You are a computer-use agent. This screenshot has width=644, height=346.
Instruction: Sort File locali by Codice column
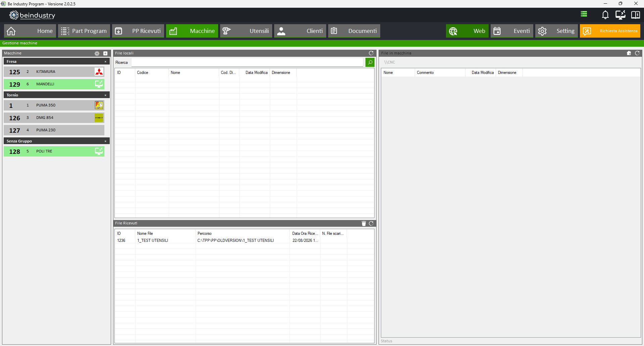(152, 73)
